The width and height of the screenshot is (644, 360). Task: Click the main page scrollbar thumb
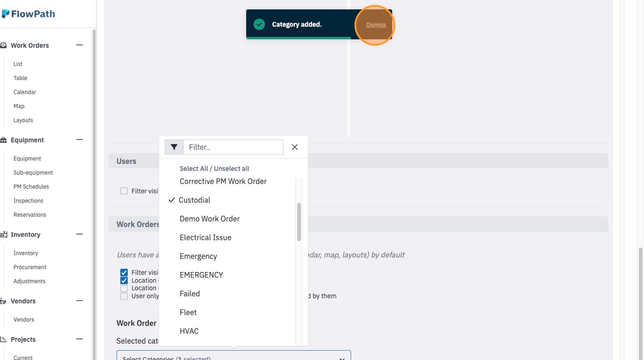coord(641,304)
